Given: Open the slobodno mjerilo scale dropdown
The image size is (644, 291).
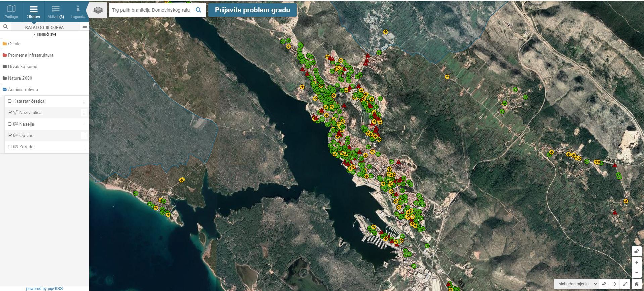Looking at the screenshot, I should point(576,284).
